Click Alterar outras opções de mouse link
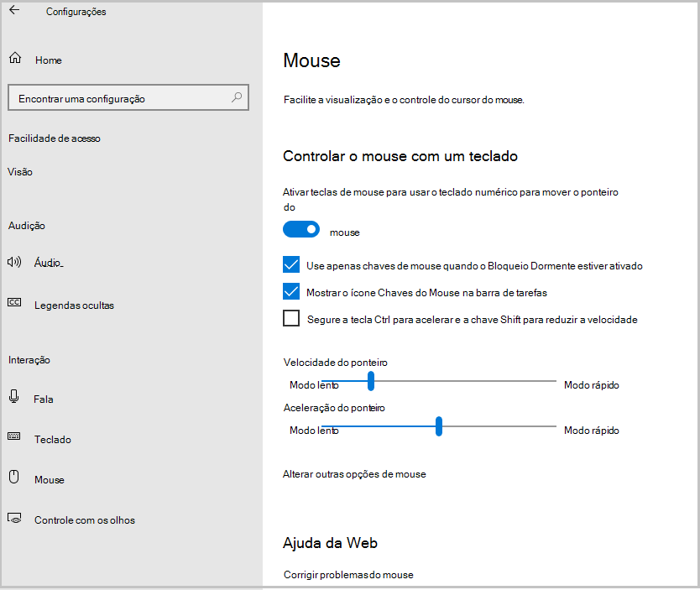Image resolution: width=700 pixels, height=590 pixels. click(354, 474)
